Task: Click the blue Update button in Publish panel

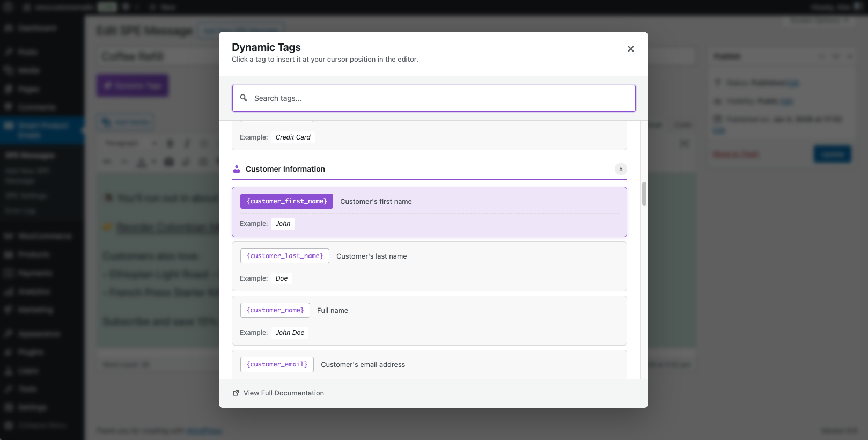Action: (x=832, y=155)
